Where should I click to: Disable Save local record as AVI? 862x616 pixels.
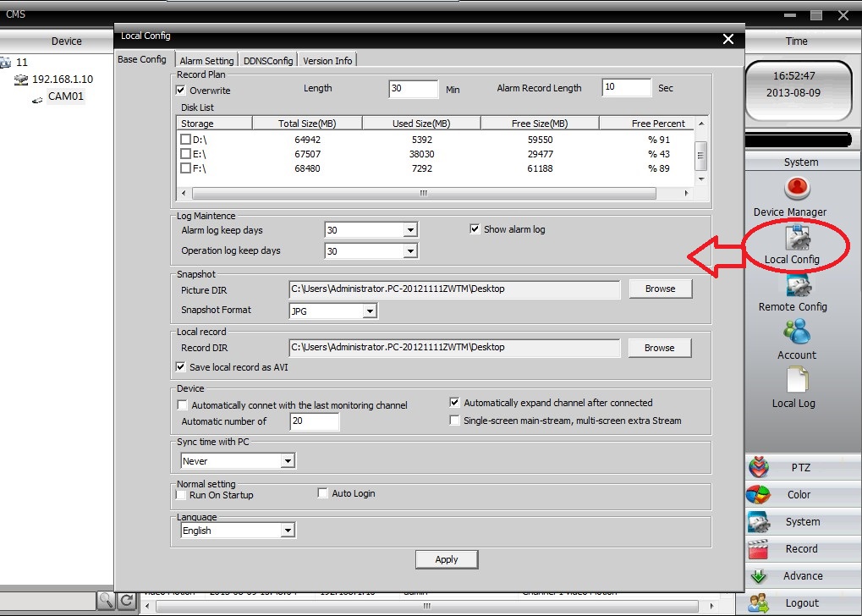coord(180,367)
